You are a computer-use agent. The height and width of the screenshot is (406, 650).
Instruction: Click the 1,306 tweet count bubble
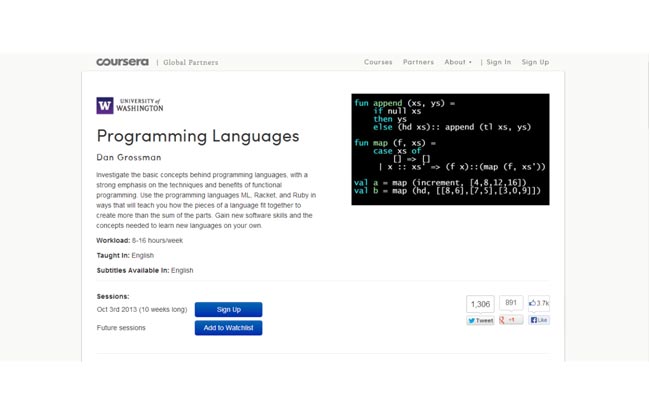(480, 304)
